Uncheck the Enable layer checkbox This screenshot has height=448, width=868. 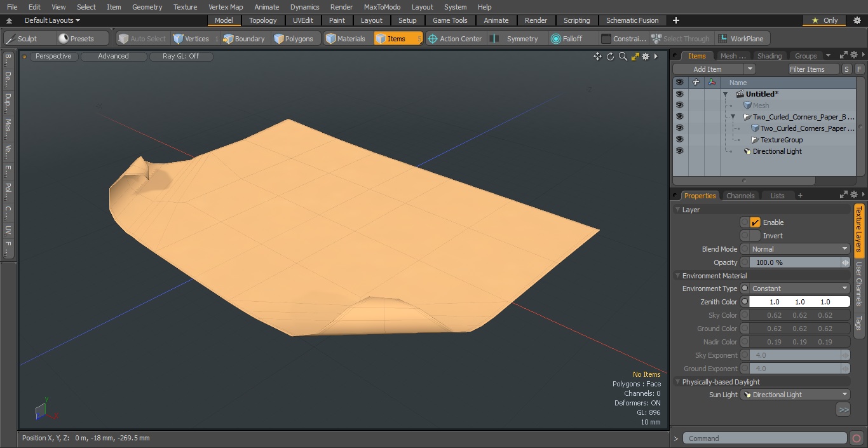(755, 222)
